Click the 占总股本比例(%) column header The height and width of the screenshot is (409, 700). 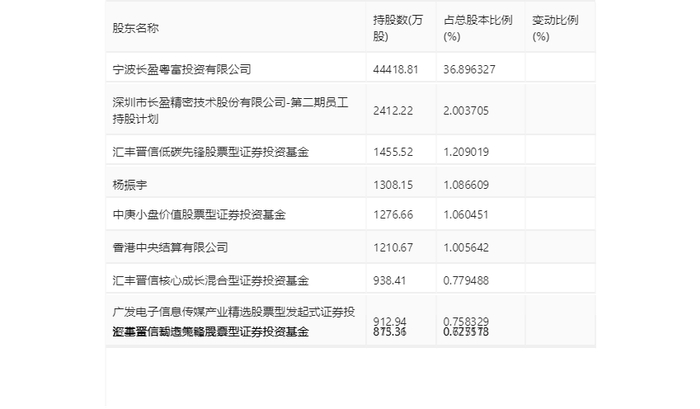click(x=478, y=28)
